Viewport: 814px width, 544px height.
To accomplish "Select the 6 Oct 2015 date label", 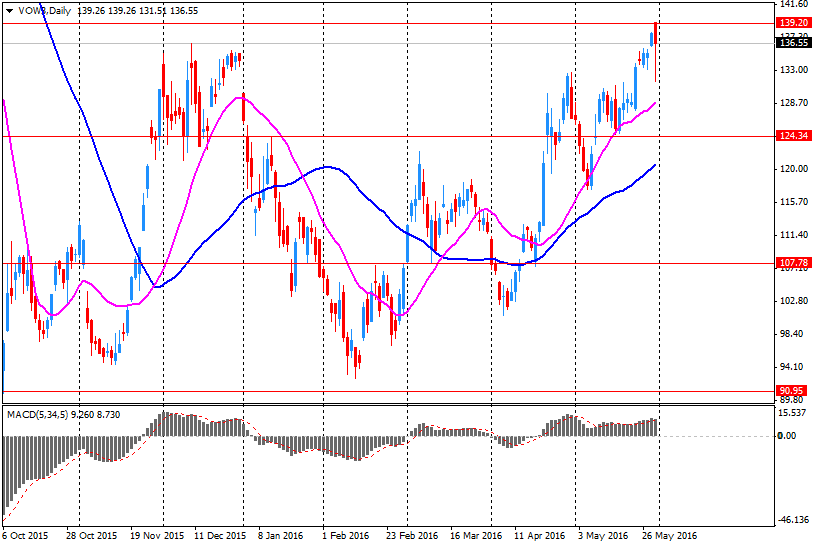I will [x=25, y=535].
